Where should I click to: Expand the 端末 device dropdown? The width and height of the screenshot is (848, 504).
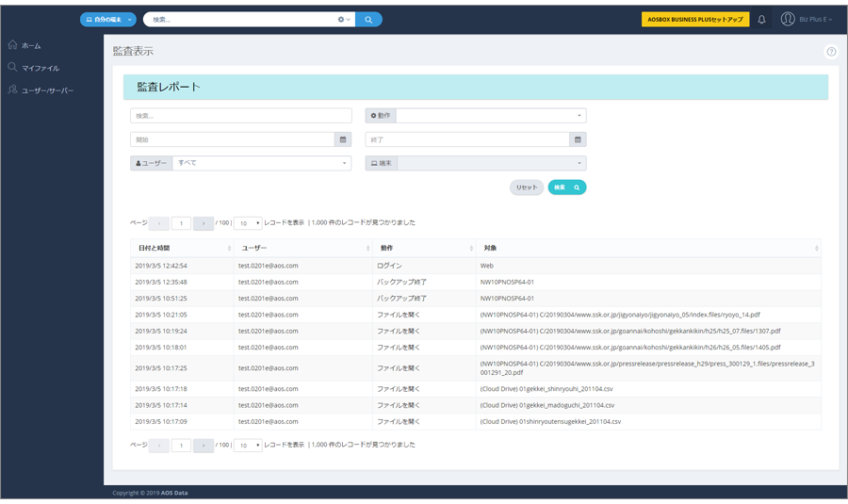[x=492, y=163]
